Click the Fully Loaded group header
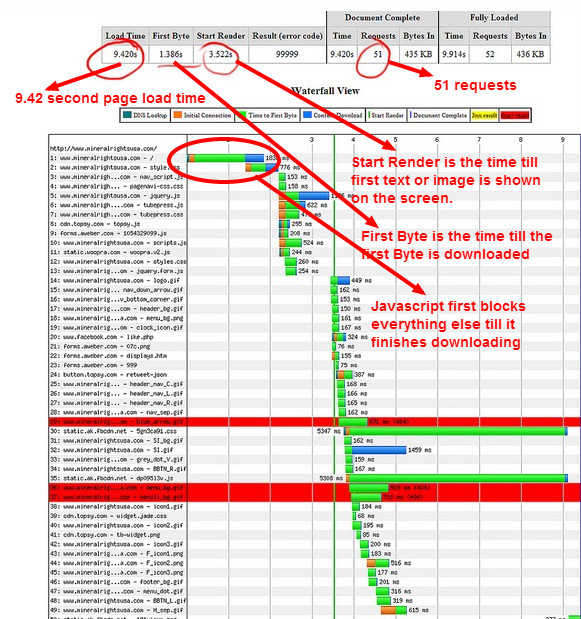The image size is (581, 619). pyautogui.click(x=494, y=18)
